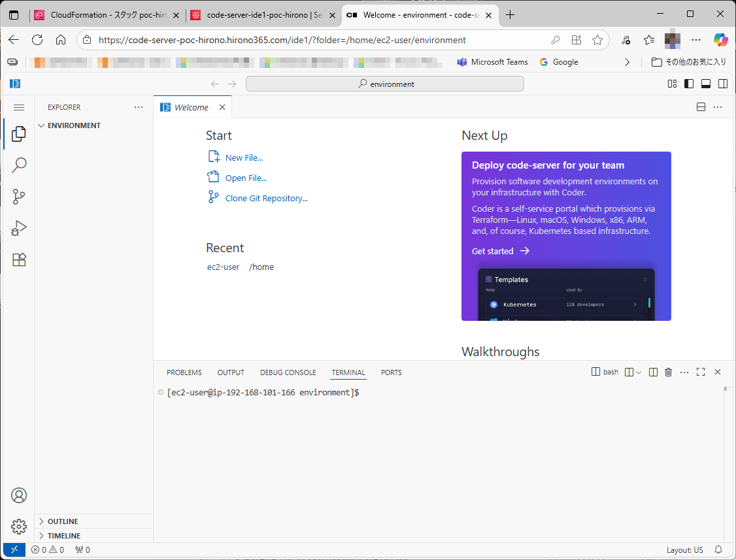Open terminal panel more actions
This screenshot has height=560, width=736.
tap(684, 372)
